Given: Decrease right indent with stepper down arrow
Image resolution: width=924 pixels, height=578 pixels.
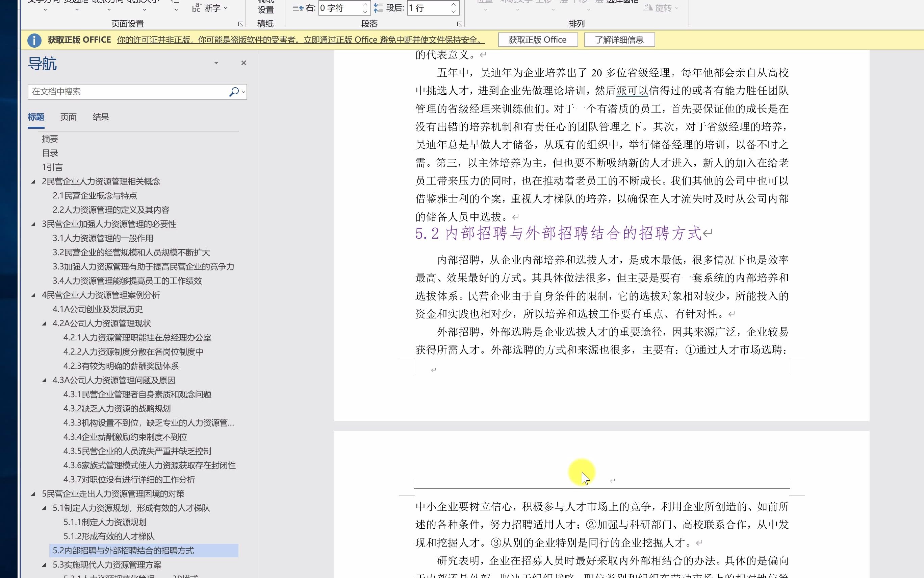Looking at the screenshot, I should click(365, 11).
